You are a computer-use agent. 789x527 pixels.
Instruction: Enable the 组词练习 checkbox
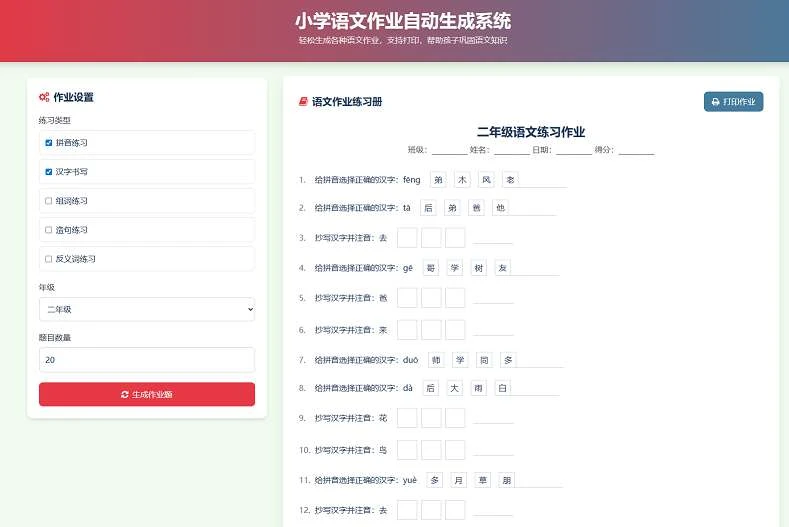[49, 200]
